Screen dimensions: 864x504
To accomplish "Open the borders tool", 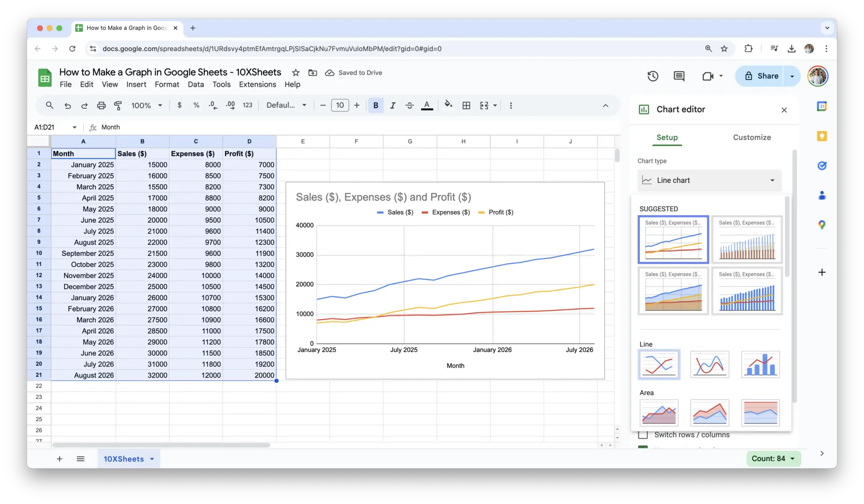I will coord(466,105).
